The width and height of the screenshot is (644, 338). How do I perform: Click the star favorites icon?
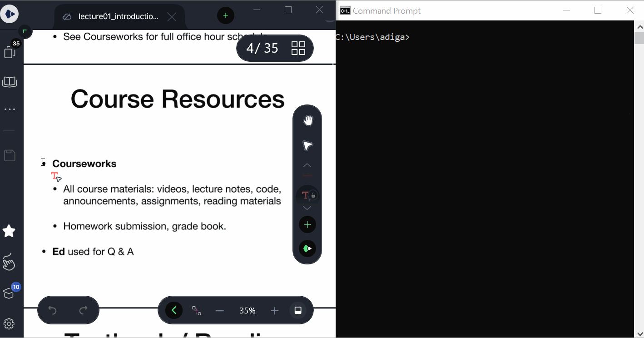[x=9, y=231]
